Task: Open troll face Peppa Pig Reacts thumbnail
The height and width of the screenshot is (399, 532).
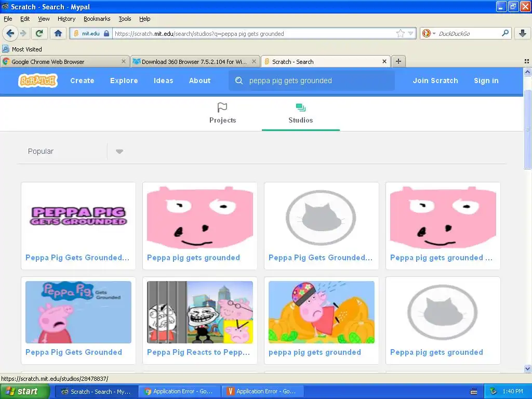Action: coord(200,312)
